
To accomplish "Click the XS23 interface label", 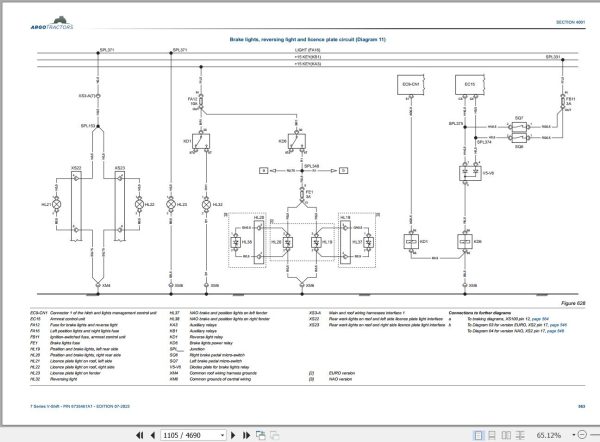I will 120,168.
